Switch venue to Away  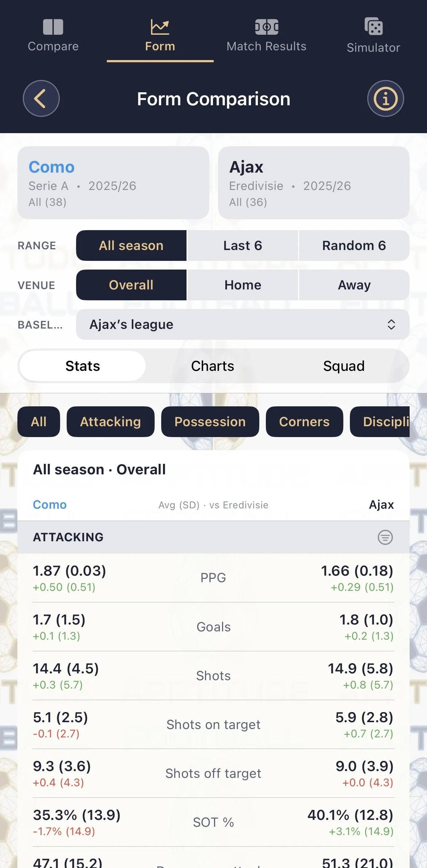point(354,285)
